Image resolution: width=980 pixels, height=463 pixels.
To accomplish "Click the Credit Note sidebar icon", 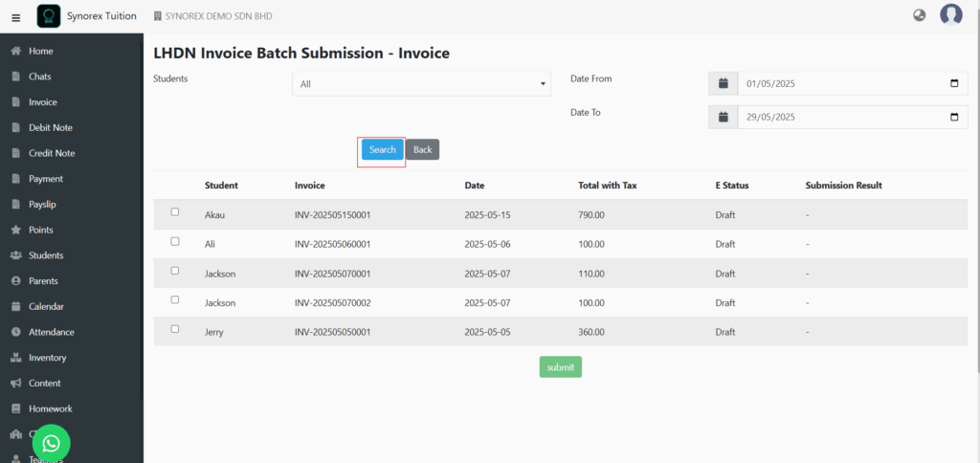I will click(x=16, y=154).
